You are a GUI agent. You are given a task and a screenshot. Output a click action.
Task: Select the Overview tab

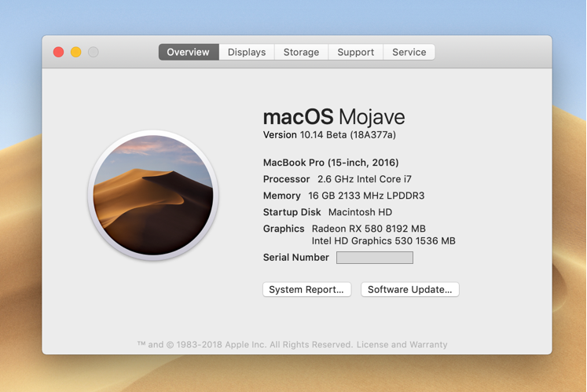click(x=188, y=52)
